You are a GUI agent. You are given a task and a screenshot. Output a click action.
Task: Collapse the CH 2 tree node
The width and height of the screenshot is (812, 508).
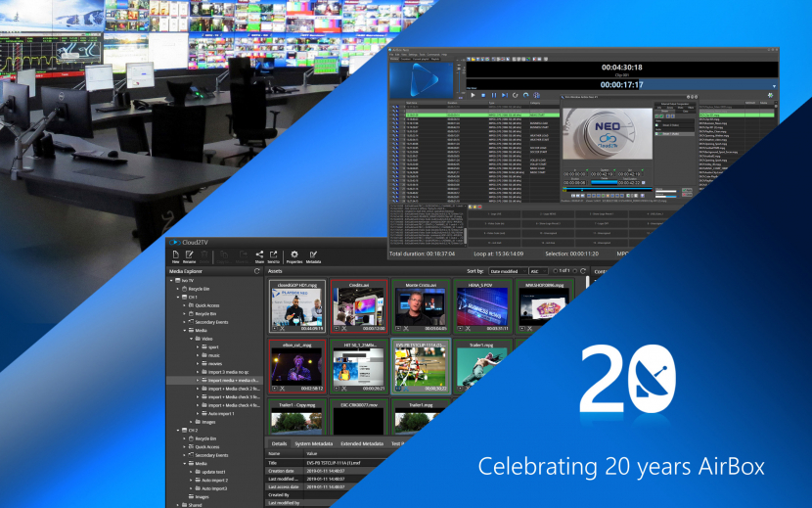tap(178, 431)
